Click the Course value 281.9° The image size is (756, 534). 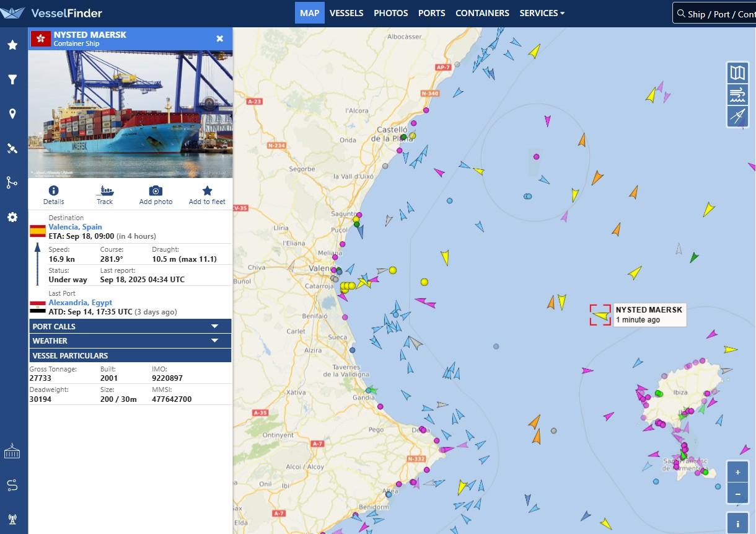point(112,259)
